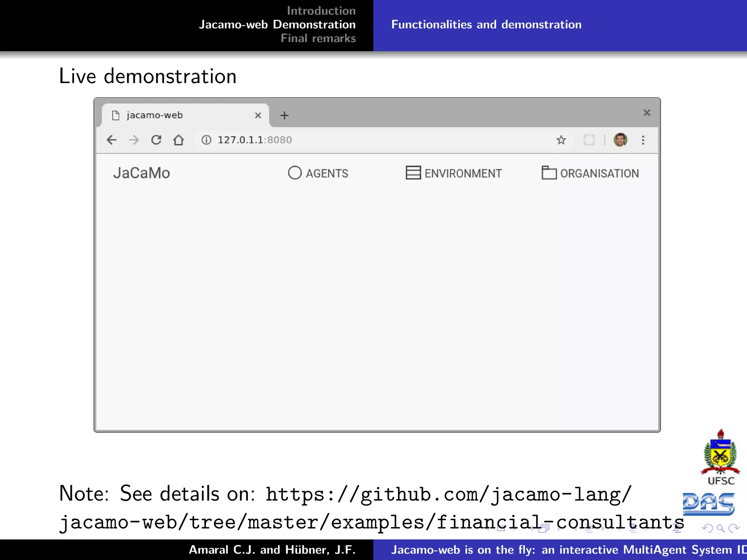Go to the browser home page
Viewport: 747px width, 560px height.
click(178, 140)
